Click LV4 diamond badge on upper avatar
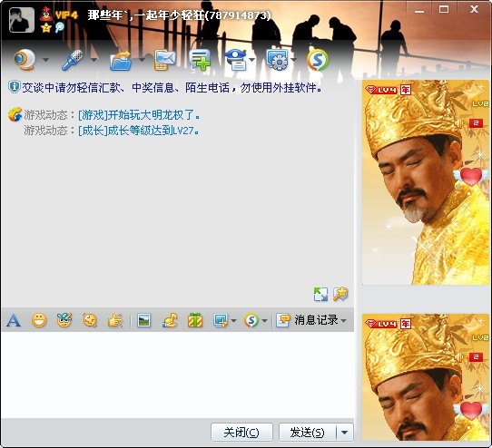 coord(381,90)
